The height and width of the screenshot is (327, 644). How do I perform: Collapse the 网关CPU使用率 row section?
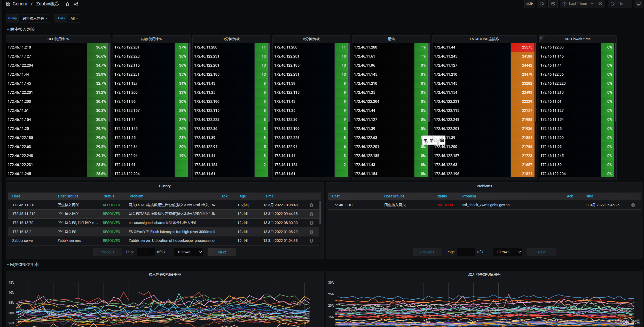(x=23, y=265)
